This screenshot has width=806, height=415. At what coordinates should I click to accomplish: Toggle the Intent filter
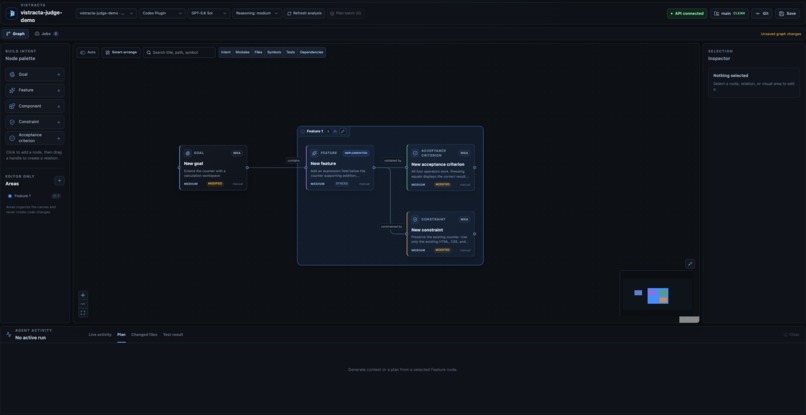(x=226, y=52)
